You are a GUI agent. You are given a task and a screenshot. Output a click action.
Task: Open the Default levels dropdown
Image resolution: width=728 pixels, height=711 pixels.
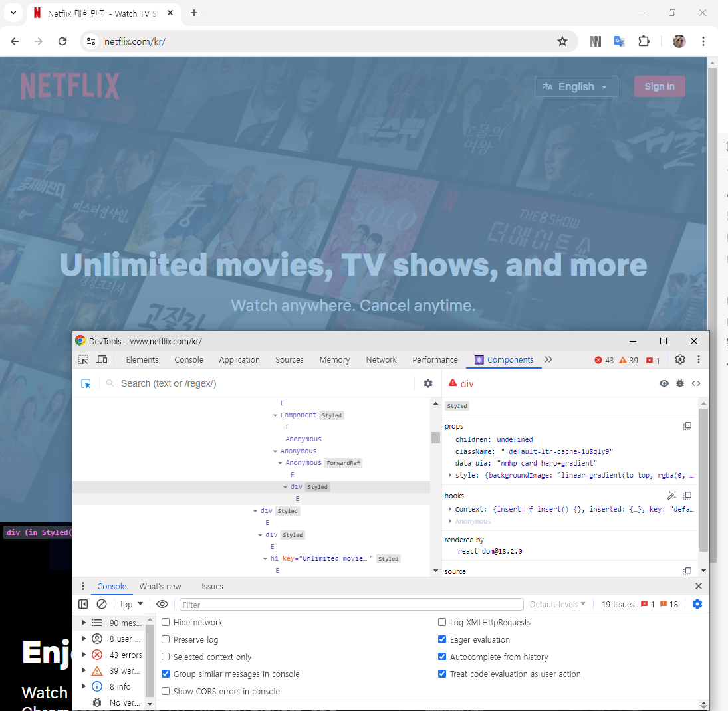point(558,604)
